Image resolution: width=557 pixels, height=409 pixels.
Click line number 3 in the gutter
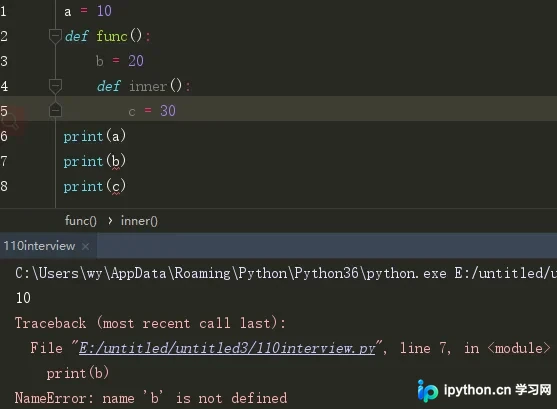pos(4,61)
